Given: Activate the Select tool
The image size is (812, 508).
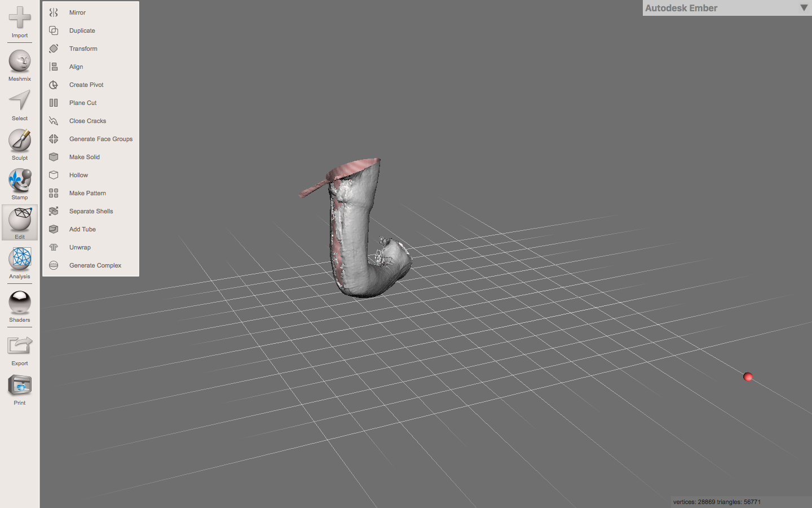Looking at the screenshot, I should pyautogui.click(x=20, y=101).
